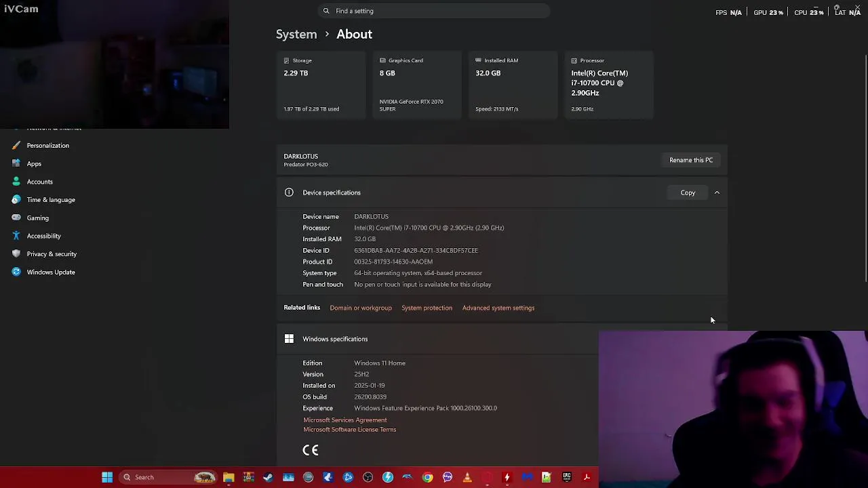Image resolution: width=868 pixels, height=488 pixels.
Task: Open Steam from the taskbar
Action: pyautogui.click(x=268, y=477)
